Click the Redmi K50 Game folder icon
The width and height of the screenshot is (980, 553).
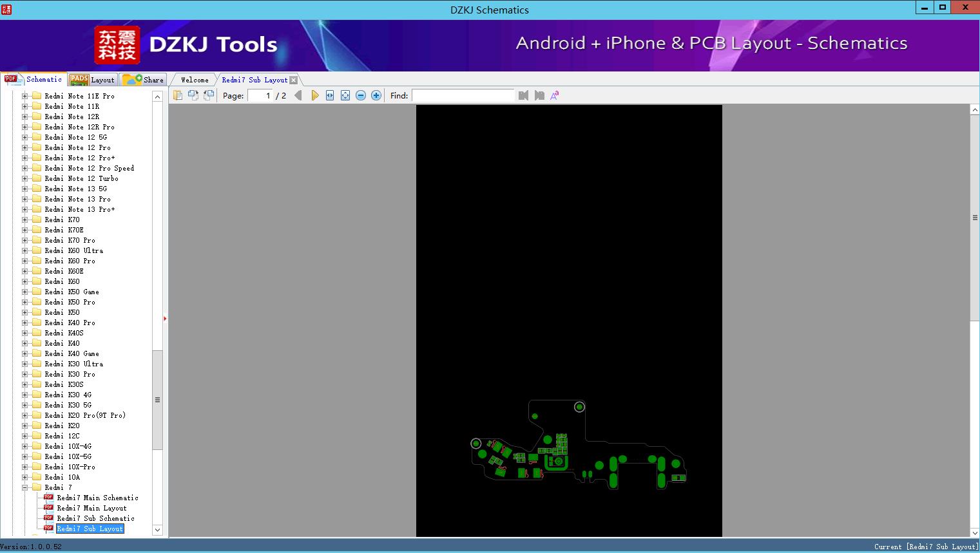[x=37, y=292]
